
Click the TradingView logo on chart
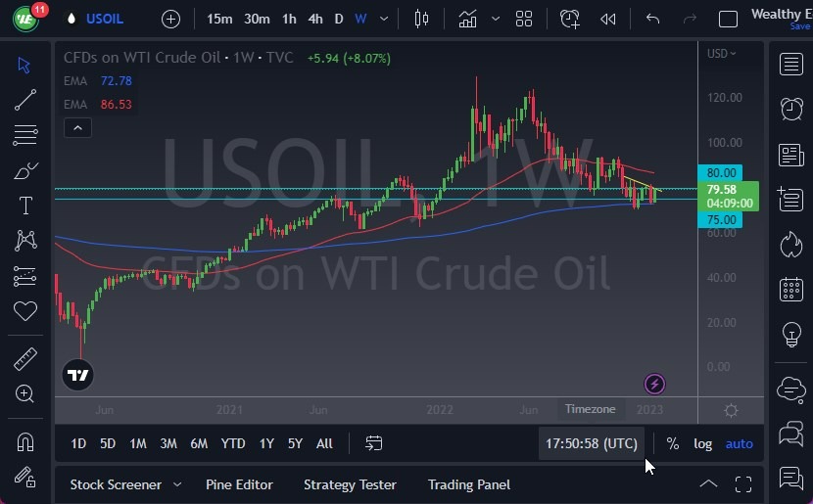click(77, 375)
